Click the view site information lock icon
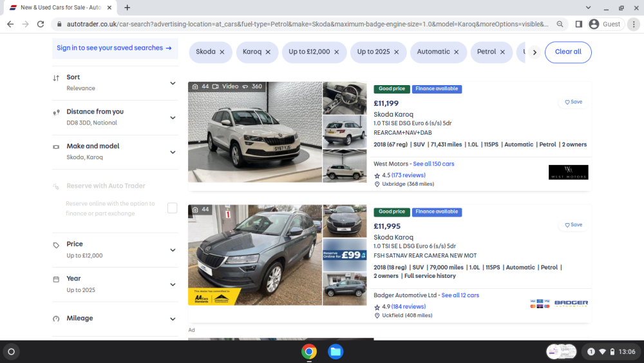Image resolution: width=644 pixels, height=363 pixels. click(59, 25)
